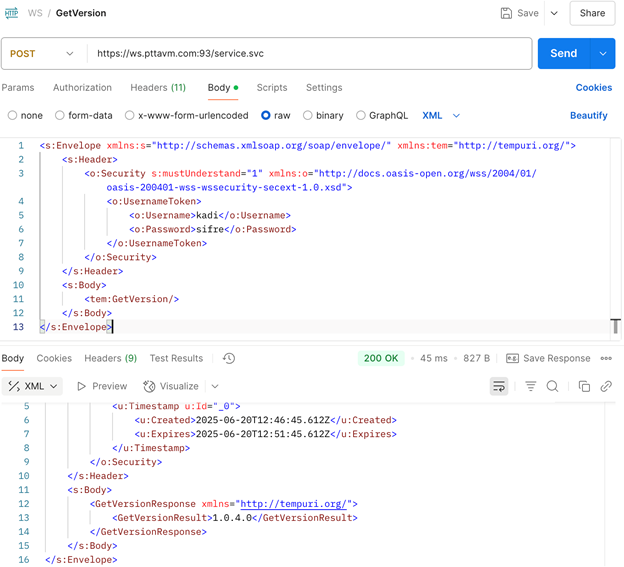624x567 pixels.
Task: Search the response body with magnifier icon
Action: pos(552,386)
